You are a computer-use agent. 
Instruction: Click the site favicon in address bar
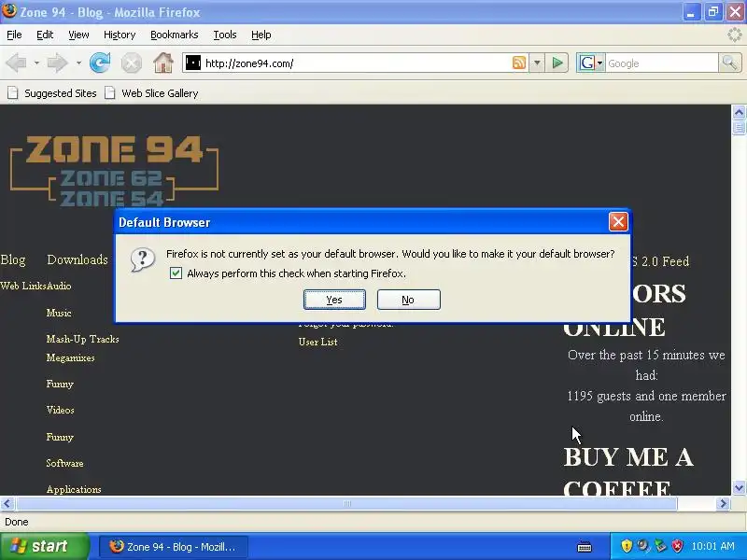[x=193, y=63]
